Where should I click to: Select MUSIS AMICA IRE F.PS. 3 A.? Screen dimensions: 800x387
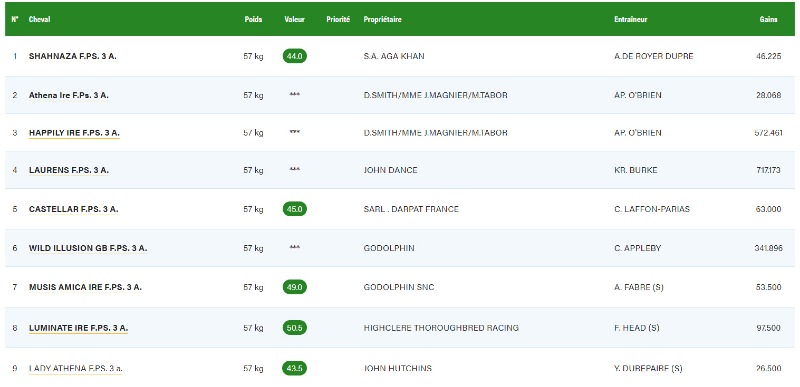click(85, 287)
